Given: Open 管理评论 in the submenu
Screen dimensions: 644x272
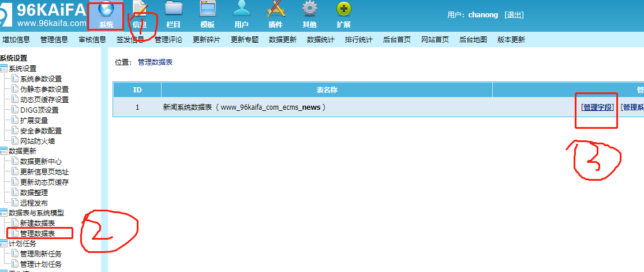Looking at the screenshot, I should (x=169, y=40).
